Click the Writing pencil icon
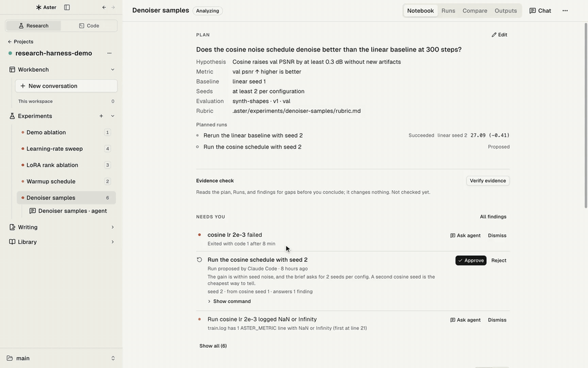Image resolution: width=588 pixels, height=368 pixels. pyautogui.click(x=12, y=227)
